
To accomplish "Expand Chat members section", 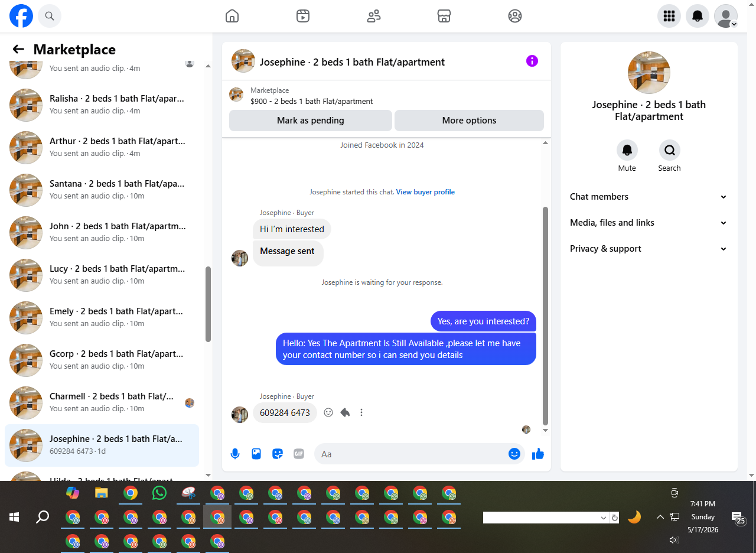I will [649, 197].
